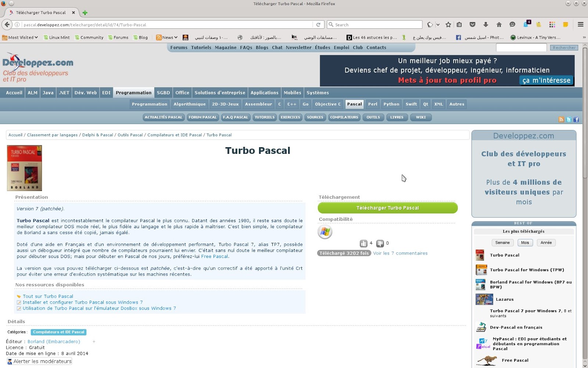Open a new tab with plus icon
Image resolution: width=588 pixels, height=368 pixels.
tap(85, 13)
